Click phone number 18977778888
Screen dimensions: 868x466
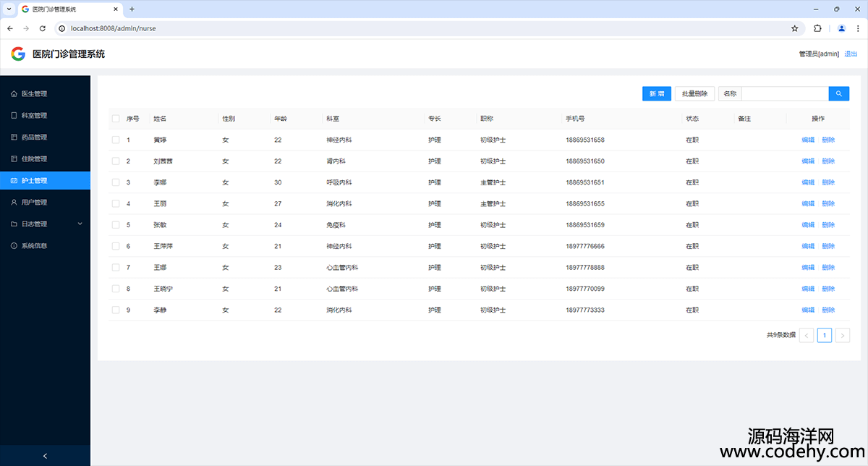(x=585, y=268)
